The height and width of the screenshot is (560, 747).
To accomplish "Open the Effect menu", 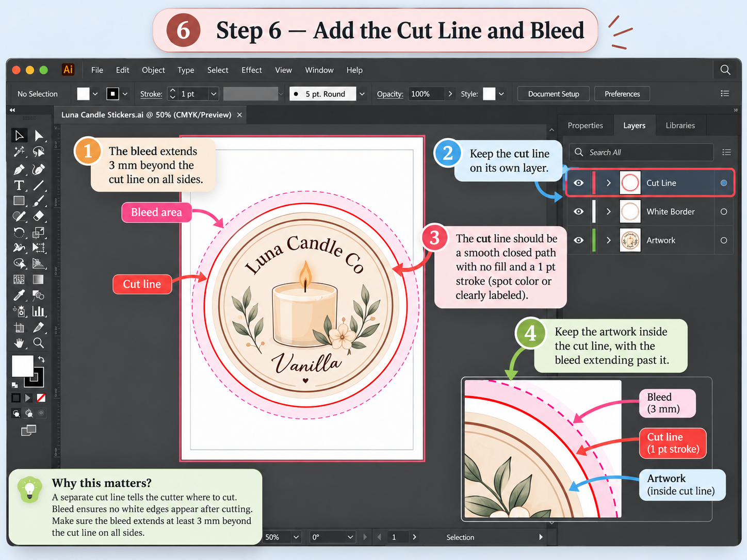I will [x=252, y=70].
